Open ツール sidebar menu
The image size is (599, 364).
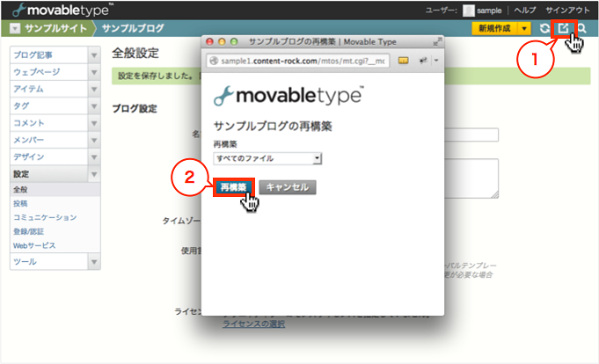[x=49, y=262]
